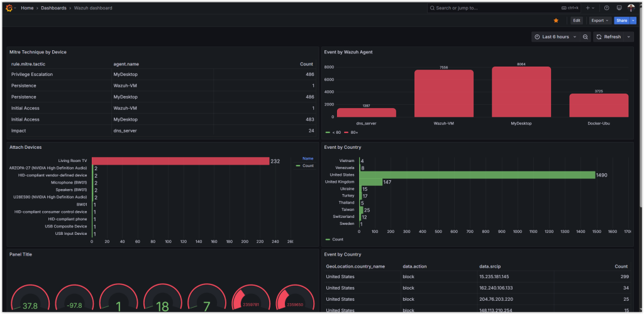
Task: Click the United States bar showing 1490
Action: [x=477, y=175]
